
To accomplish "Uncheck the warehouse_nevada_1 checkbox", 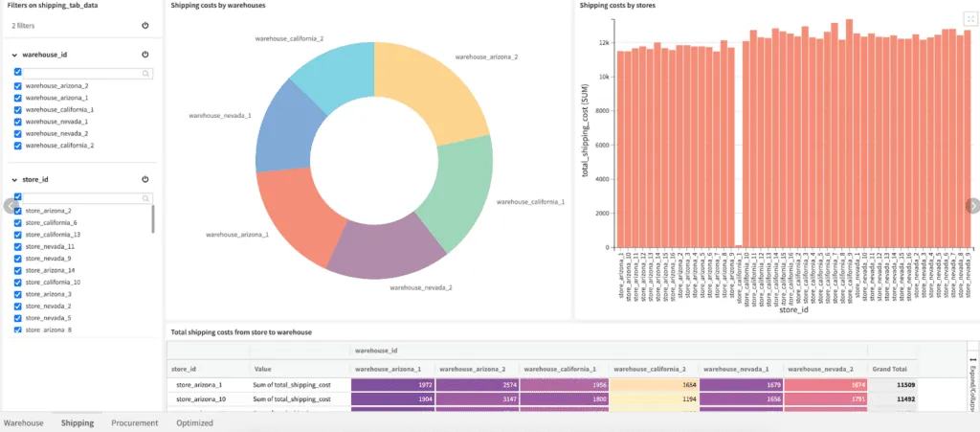I will coord(18,122).
